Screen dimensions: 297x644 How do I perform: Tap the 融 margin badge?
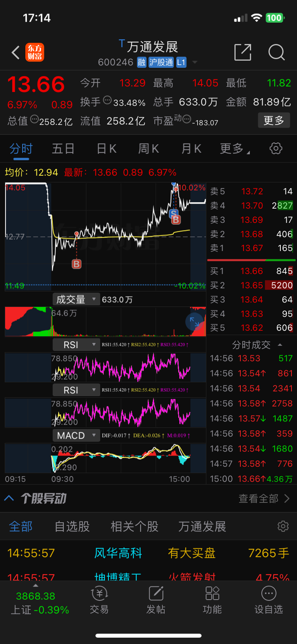pyautogui.click(x=142, y=62)
